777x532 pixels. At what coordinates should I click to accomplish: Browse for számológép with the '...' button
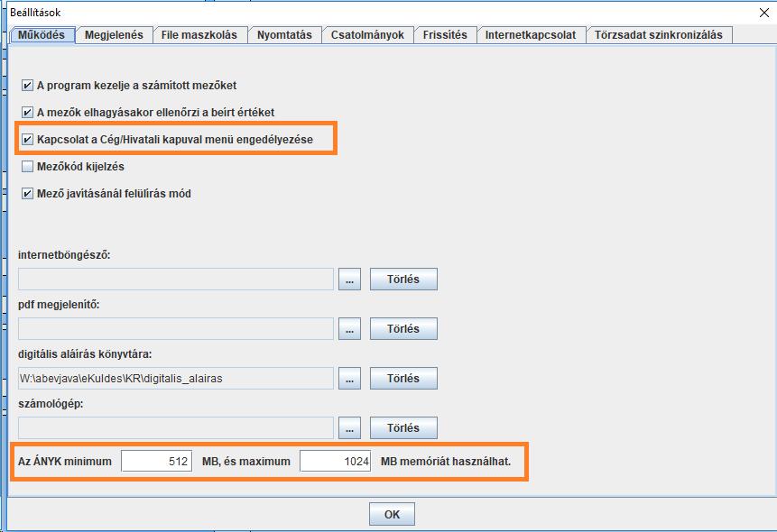pyautogui.click(x=349, y=428)
